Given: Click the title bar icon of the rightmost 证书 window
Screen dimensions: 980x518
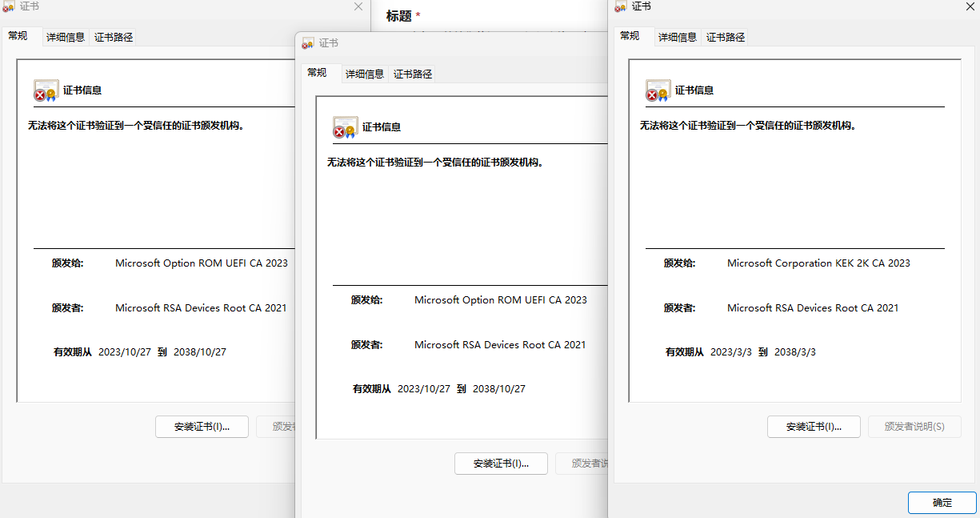Looking at the screenshot, I should click(x=621, y=6).
